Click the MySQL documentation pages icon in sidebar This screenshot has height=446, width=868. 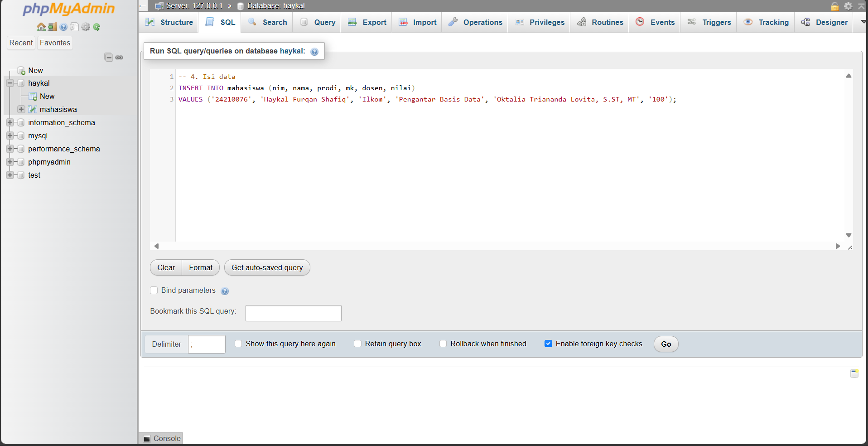pos(74,27)
